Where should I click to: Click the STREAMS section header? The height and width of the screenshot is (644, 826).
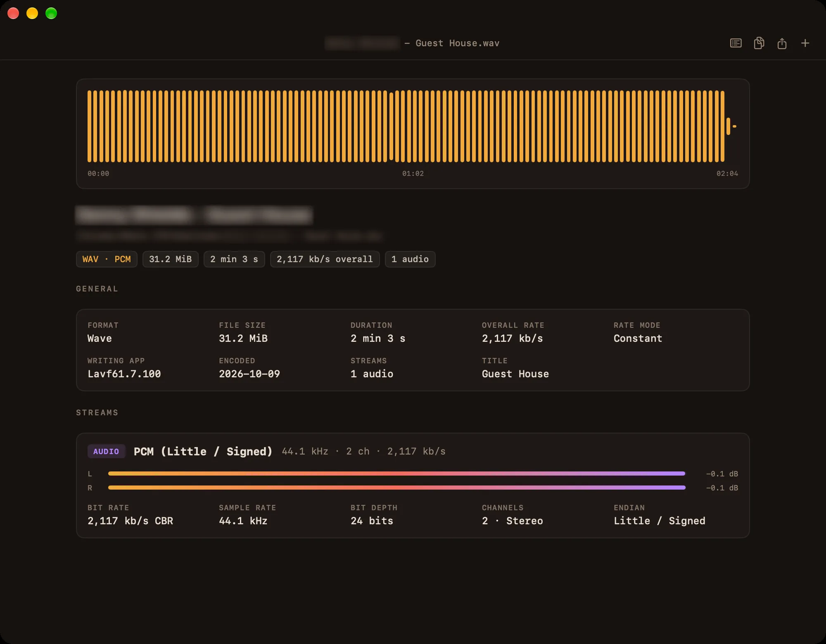point(97,413)
